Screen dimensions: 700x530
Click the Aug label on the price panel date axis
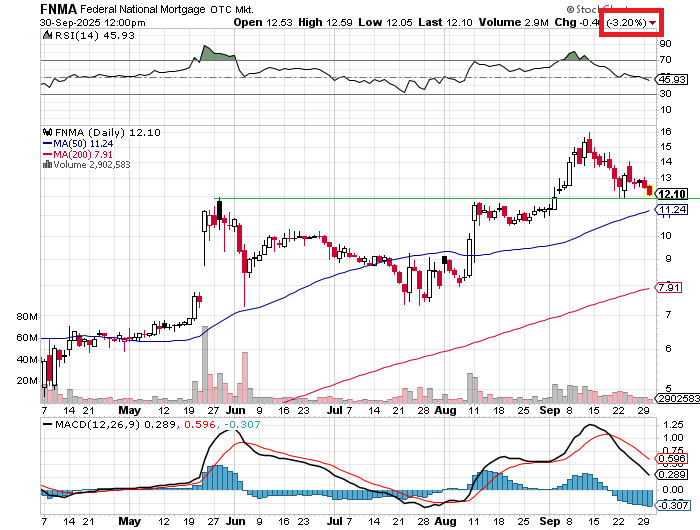(x=446, y=410)
